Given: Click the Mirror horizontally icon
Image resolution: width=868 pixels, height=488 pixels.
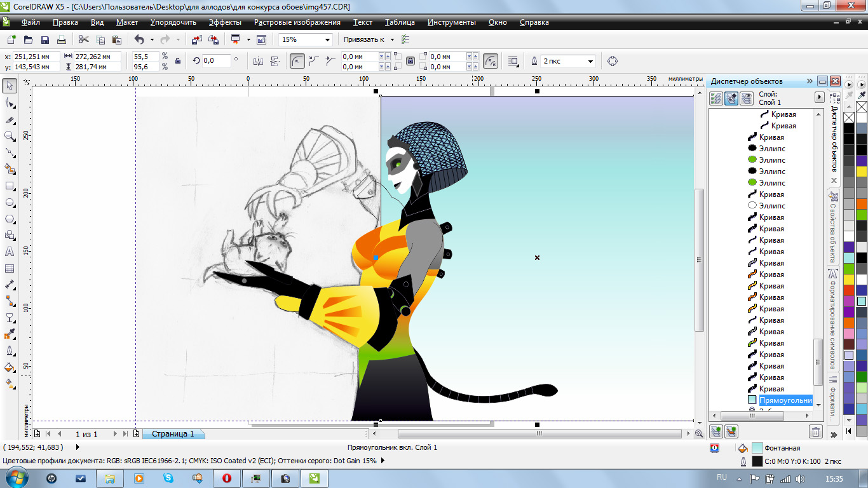Looking at the screenshot, I should (x=258, y=61).
